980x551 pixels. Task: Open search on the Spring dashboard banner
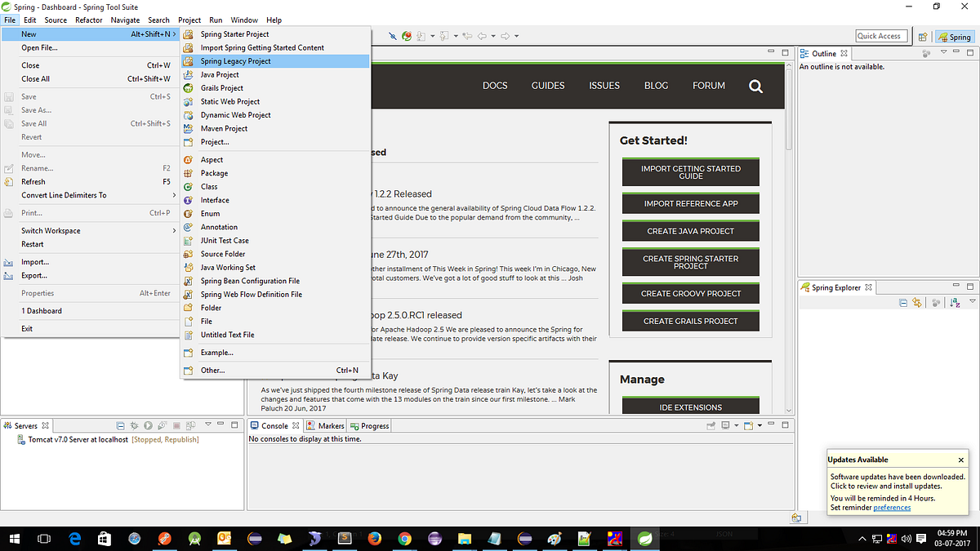click(x=755, y=85)
